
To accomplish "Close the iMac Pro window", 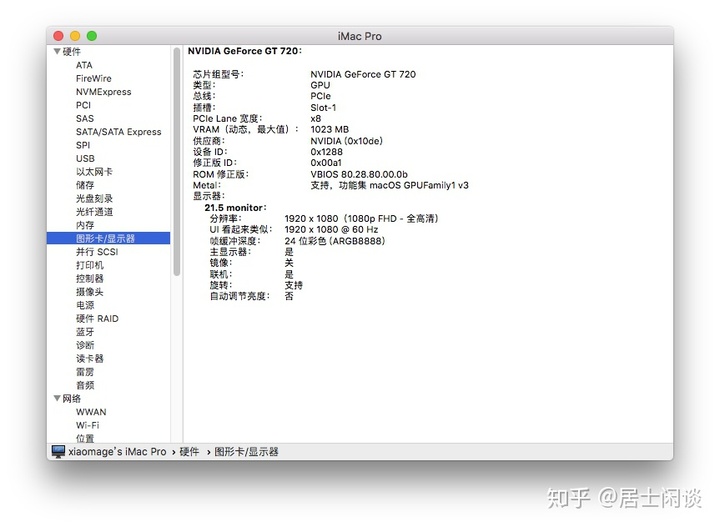I will pyautogui.click(x=58, y=36).
